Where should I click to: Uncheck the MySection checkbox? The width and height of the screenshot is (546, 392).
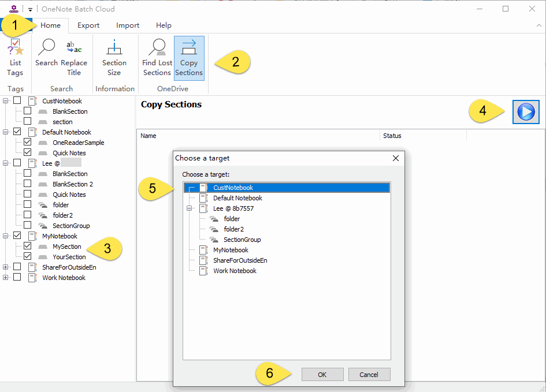tap(27, 246)
